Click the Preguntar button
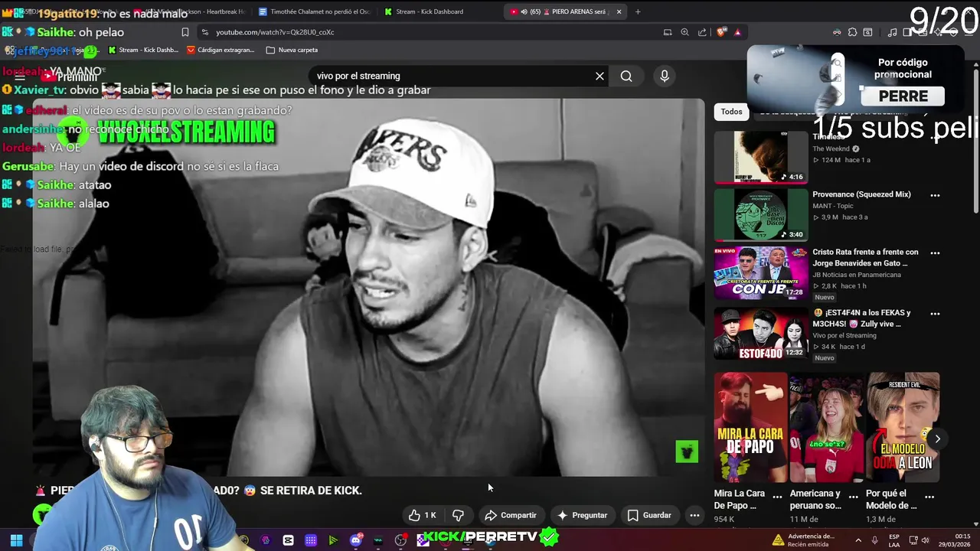This screenshot has height=551, width=980. click(582, 515)
